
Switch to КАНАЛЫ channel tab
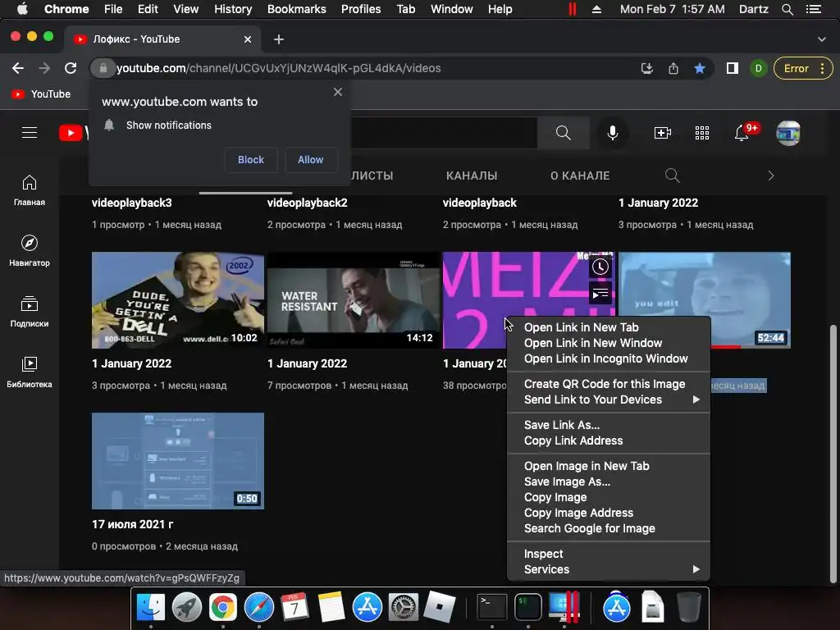[472, 176]
